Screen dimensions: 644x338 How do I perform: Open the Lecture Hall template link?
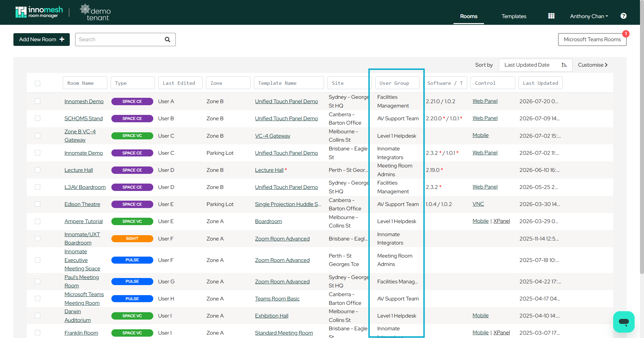(x=269, y=170)
